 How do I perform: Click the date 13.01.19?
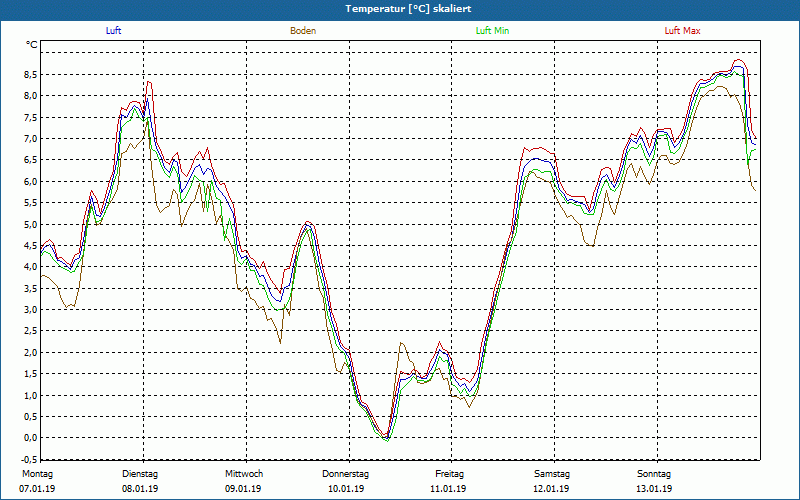pyautogui.click(x=654, y=489)
